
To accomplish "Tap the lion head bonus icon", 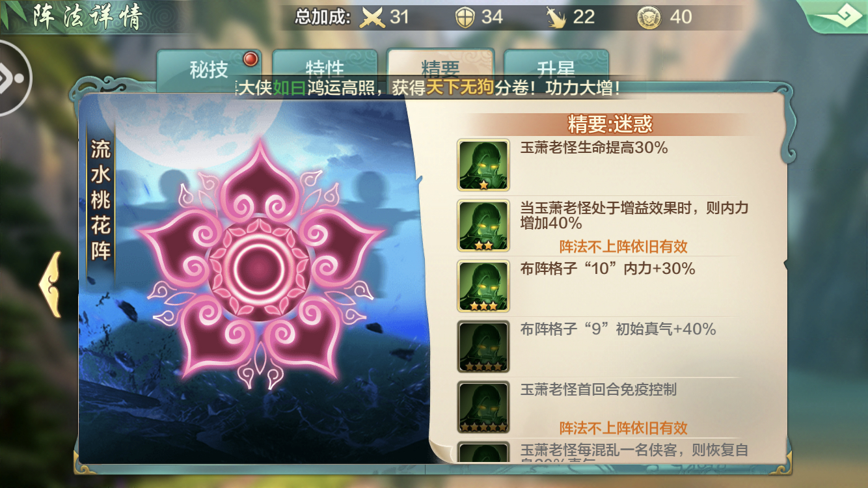I will click(649, 17).
